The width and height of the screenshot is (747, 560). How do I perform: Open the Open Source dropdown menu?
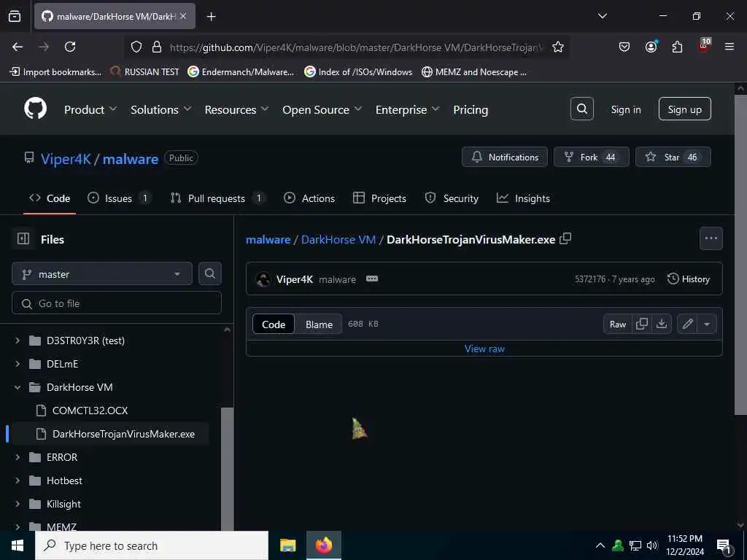click(322, 109)
